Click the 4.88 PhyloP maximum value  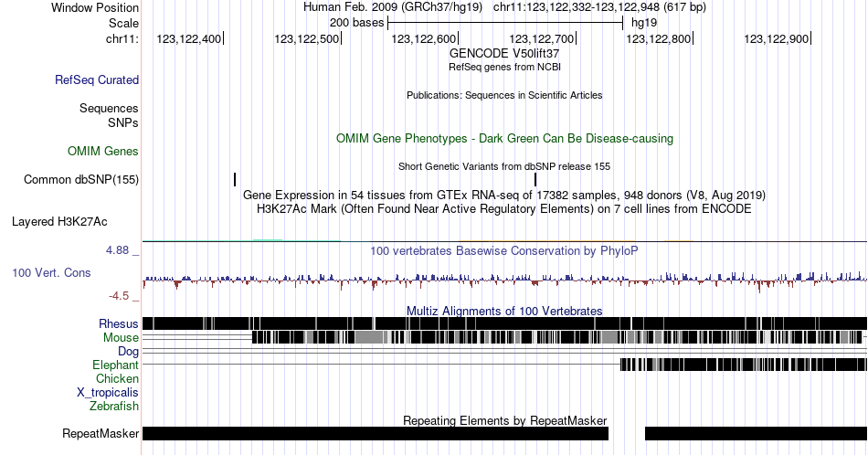[x=117, y=250]
